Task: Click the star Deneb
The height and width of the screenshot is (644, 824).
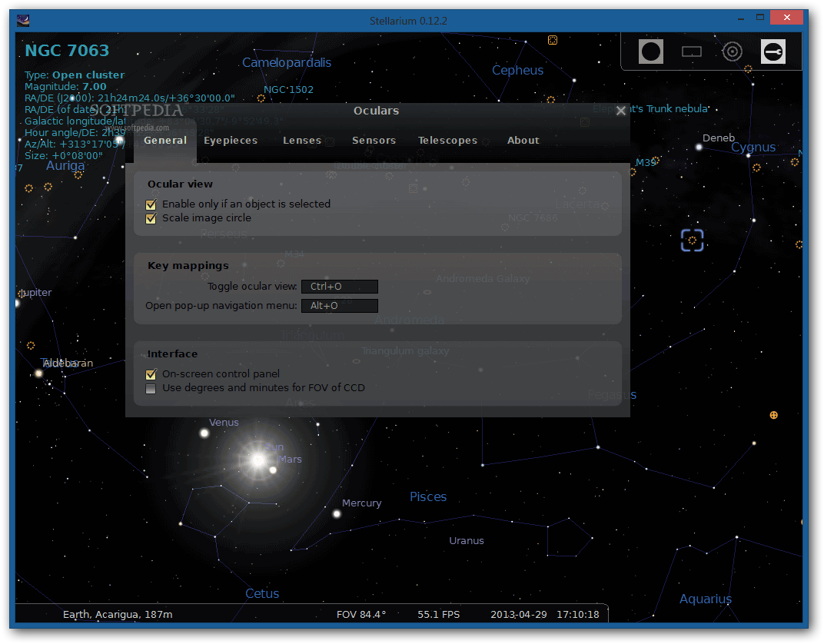Action: tap(699, 147)
